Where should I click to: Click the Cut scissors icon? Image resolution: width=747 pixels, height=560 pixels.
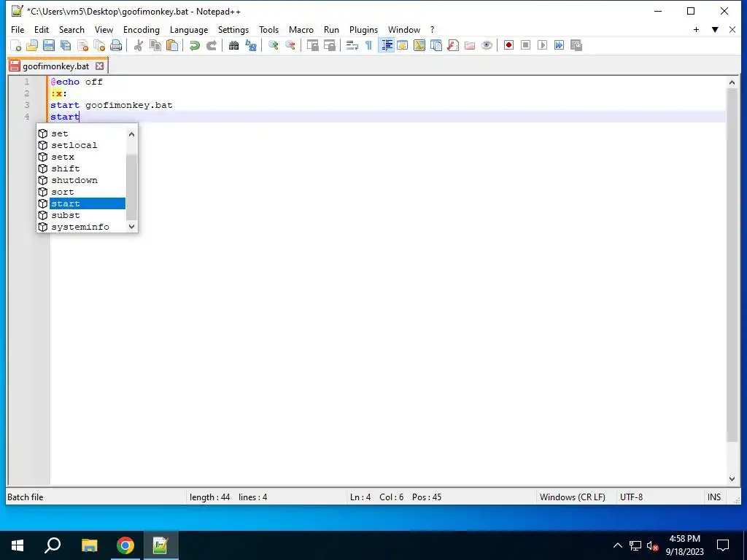(x=139, y=45)
